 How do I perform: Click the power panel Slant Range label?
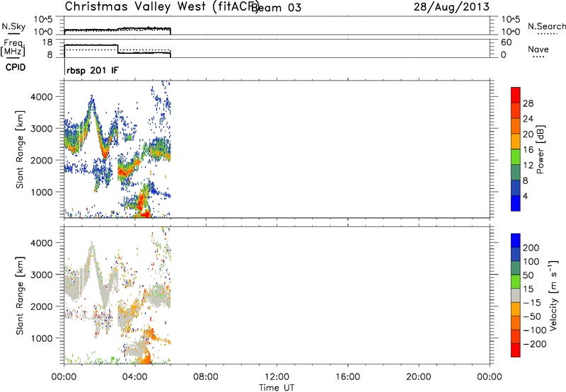[x=20, y=149]
